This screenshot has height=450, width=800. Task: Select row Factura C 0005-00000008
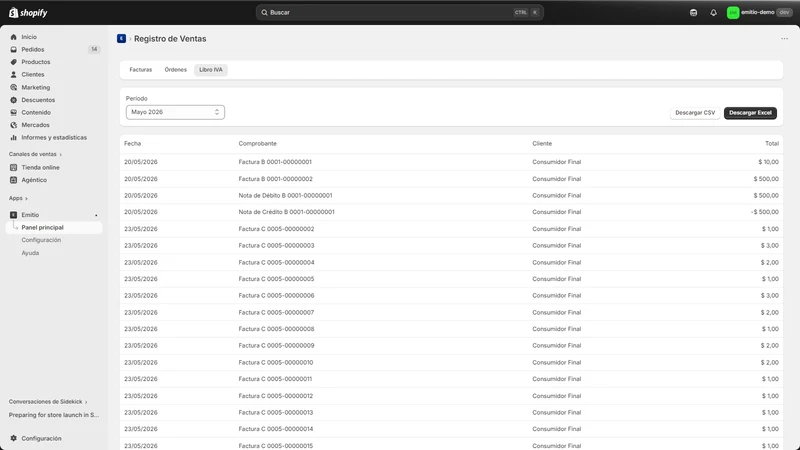[451, 329]
